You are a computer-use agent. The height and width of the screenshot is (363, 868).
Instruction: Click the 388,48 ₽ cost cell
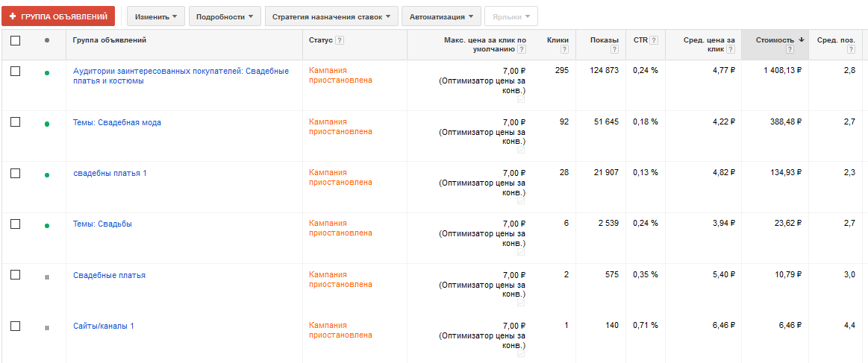(785, 122)
